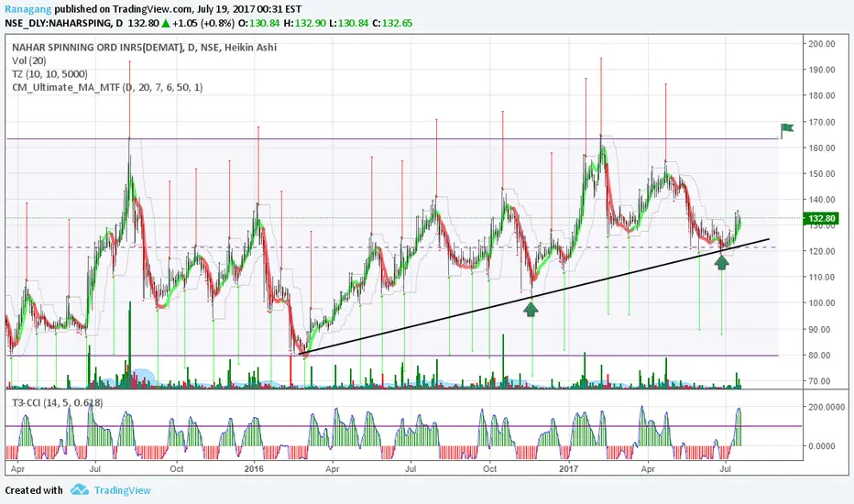This screenshot has height=504, width=854.
Task: Click the H:132.90 high value
Action: 305,24
